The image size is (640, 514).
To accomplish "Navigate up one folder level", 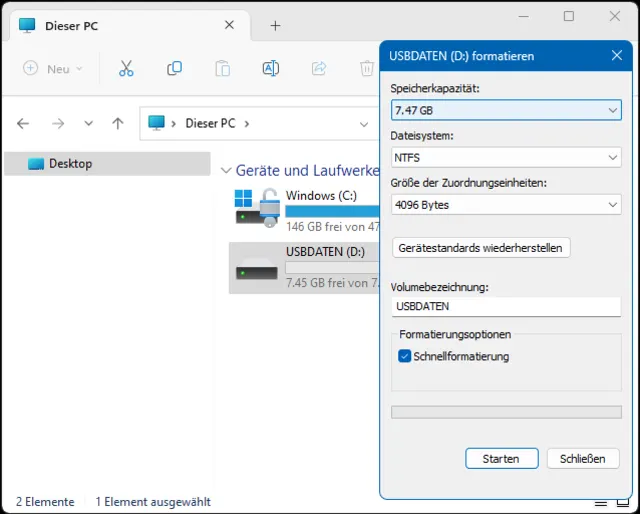I will tap(118, 123).
